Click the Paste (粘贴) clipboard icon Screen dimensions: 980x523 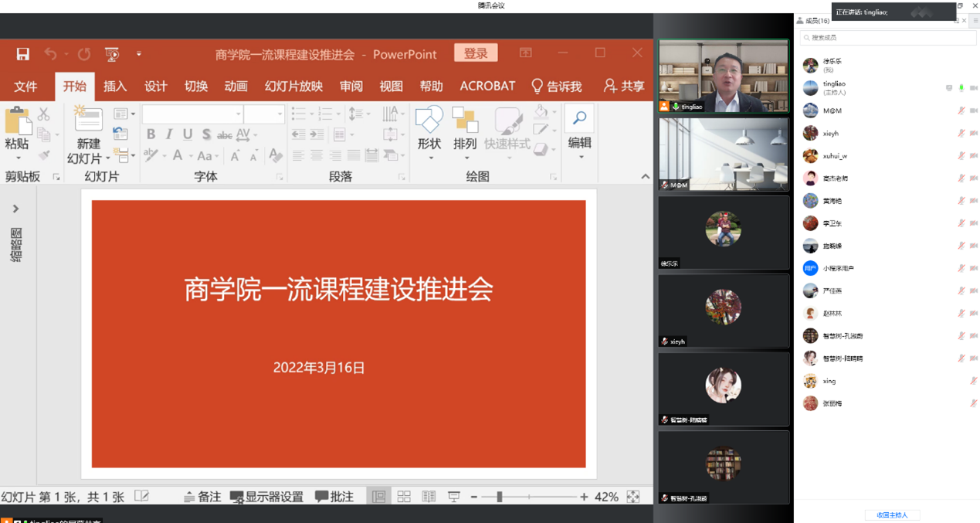click(x=16, y=124)
